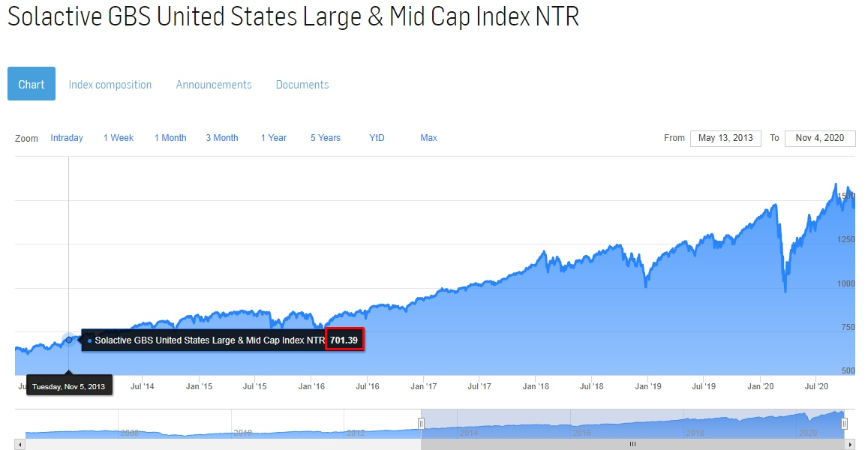This screenshot has height=450, width=868.
Task: Click the 750 y-axis label
Action: [848, 327]
